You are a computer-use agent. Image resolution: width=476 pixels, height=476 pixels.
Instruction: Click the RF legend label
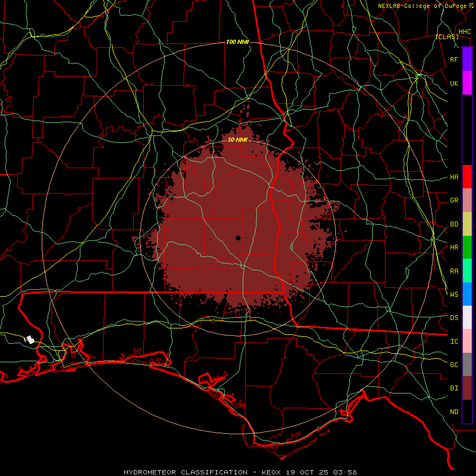(454, 59)
